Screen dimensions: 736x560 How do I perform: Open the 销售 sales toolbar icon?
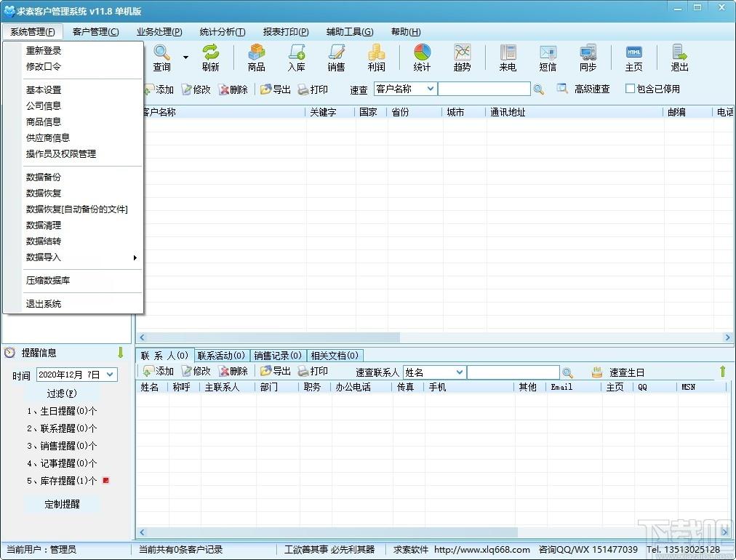(x=337, y=57)
